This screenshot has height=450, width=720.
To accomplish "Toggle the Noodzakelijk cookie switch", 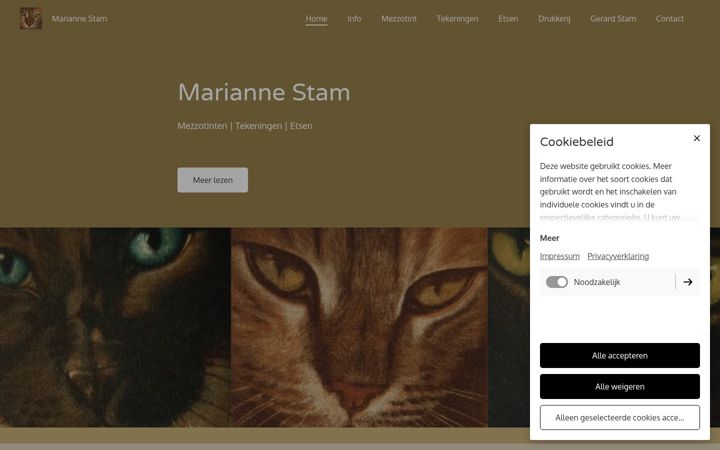I will 557,282.
